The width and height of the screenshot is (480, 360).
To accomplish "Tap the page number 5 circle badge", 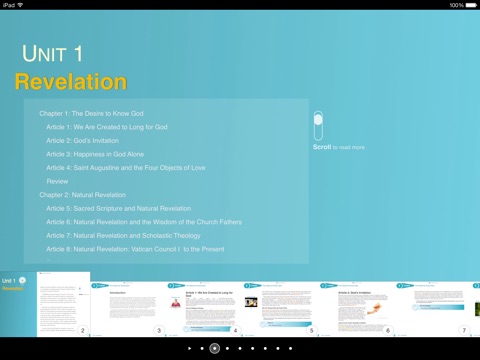I will tap(312, 330).
